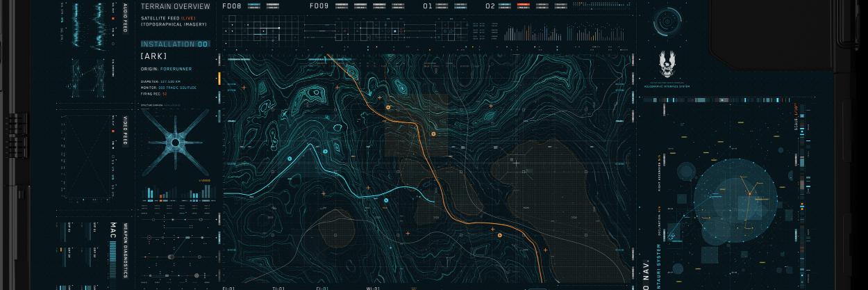The image size is (868, 290).
Task: Open the VIDEO FEED panel label
Action: click(x=125, y=130)
